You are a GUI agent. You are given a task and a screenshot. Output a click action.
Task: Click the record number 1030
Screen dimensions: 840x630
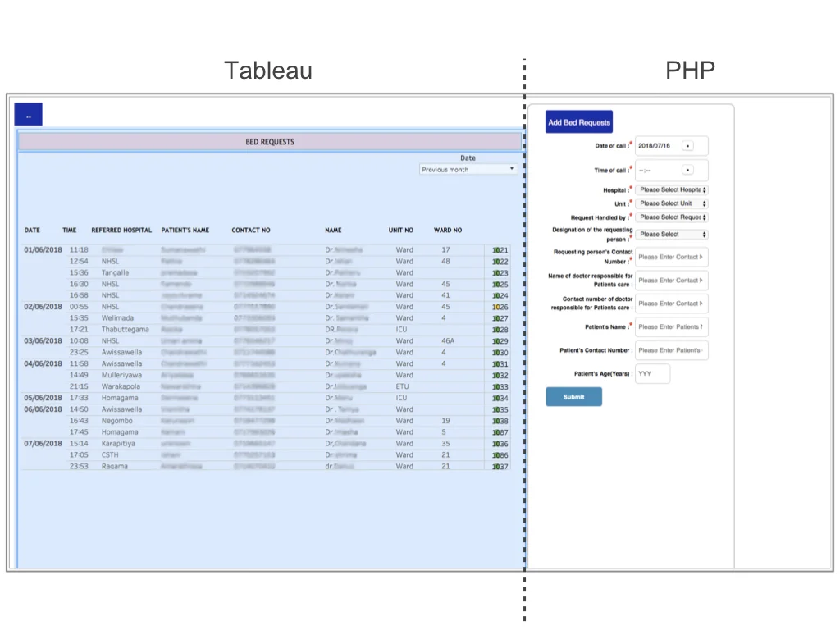click(x=500, y=353)
